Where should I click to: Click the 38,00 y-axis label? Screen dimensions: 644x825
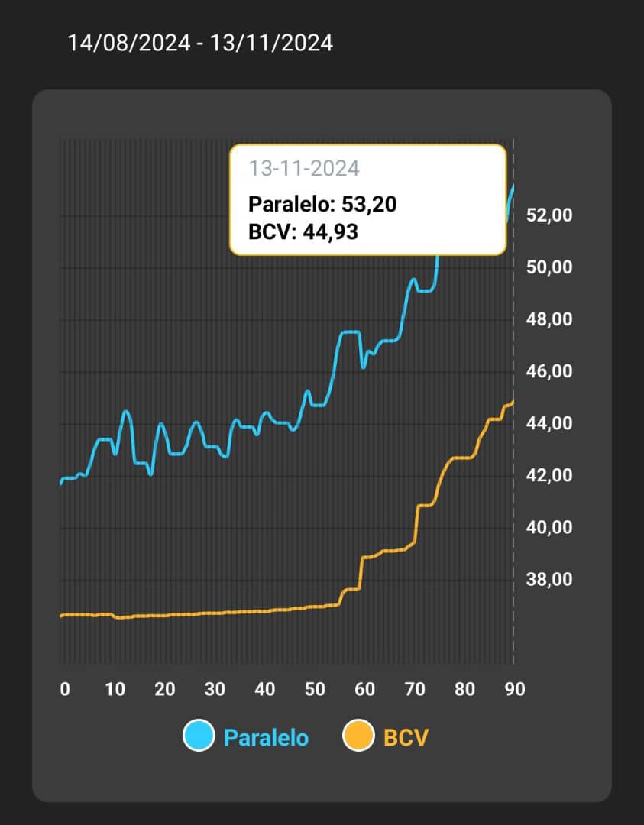549,579
